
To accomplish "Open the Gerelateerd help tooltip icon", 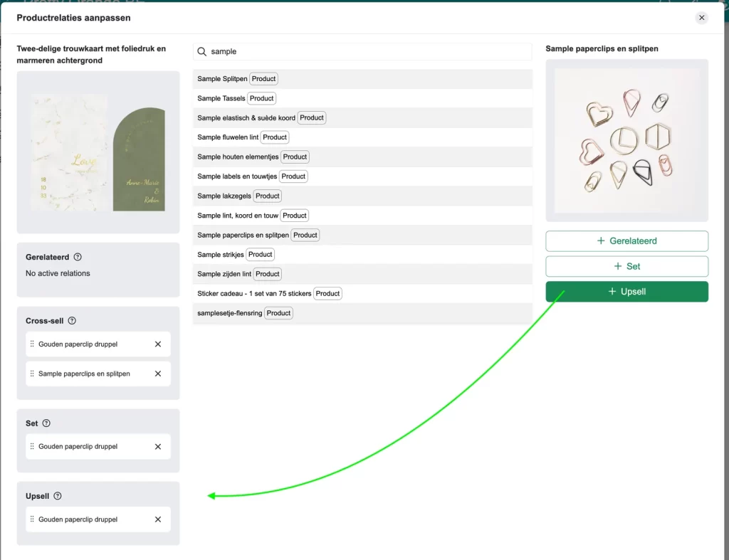I will [x=77, y=257].
